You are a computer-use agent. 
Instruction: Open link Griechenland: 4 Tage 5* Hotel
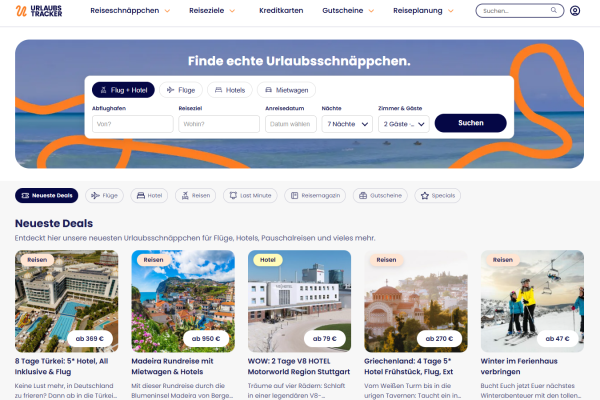coord(409,366)
